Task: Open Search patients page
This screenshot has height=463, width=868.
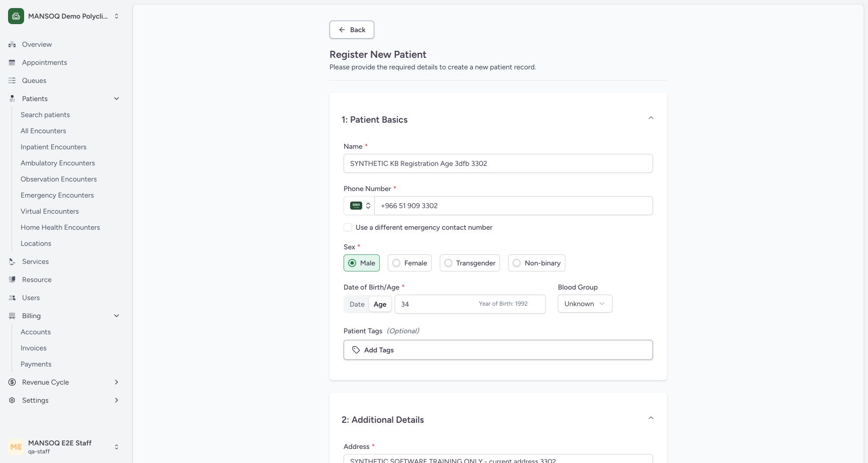Action: click(x=45, y=115)
